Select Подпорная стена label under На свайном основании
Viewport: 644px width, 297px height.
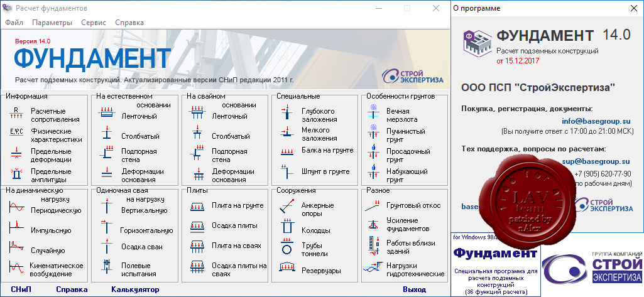229,155
